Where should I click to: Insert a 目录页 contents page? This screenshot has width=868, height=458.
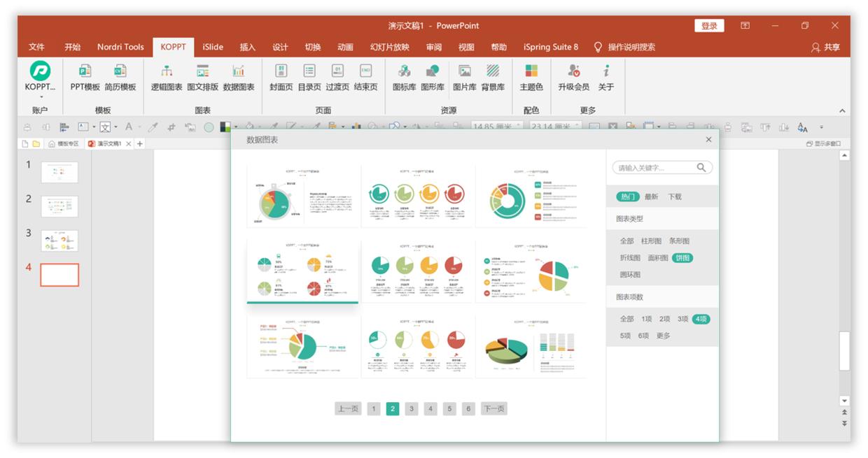[309, 77]
